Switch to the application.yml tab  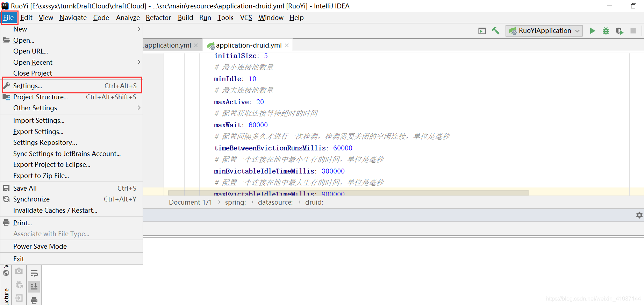pos(168,45)
